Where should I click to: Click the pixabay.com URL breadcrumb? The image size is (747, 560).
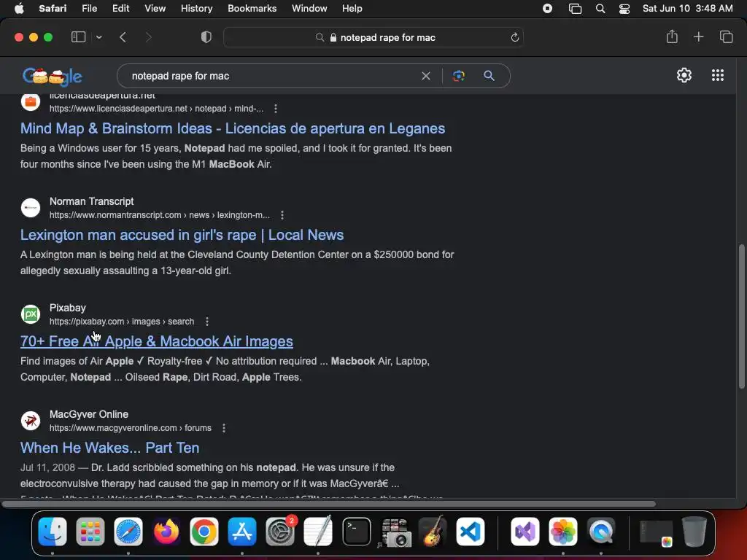click(x=122, y=322)
